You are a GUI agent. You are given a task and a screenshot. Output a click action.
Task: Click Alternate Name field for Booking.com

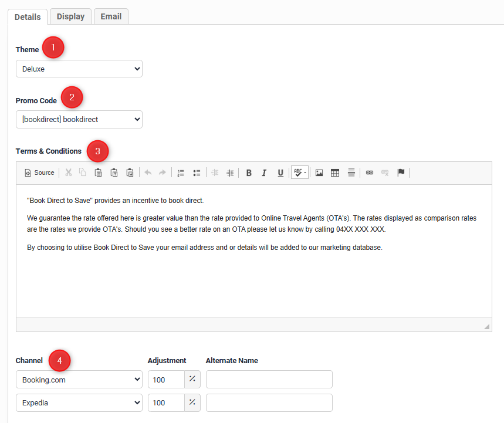(x=269, y=380)
